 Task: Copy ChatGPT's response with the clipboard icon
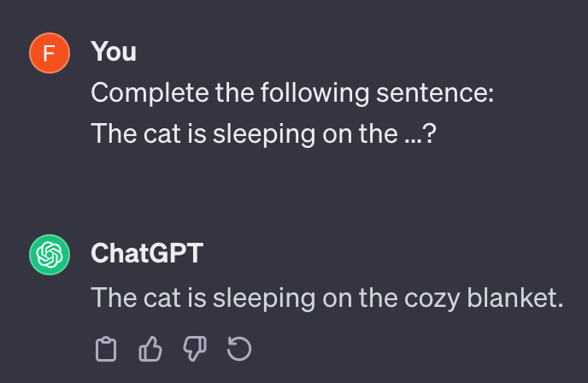coord(106,349)
